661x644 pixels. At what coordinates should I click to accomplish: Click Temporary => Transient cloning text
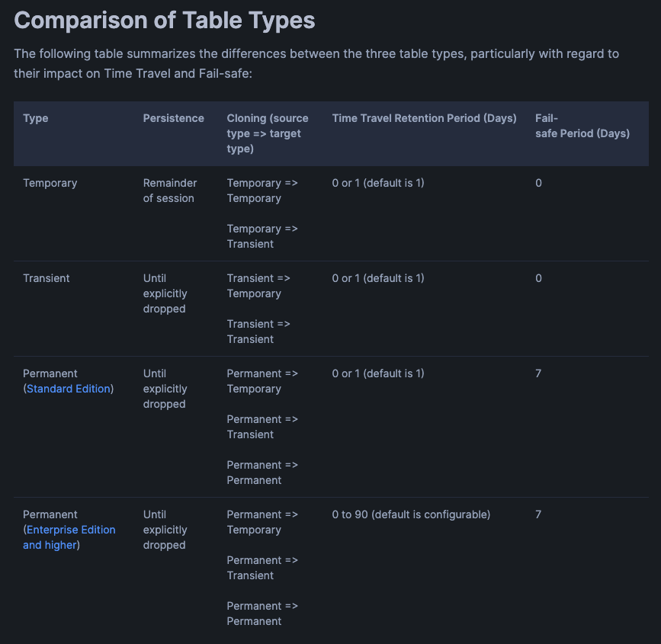pos(262,236)
